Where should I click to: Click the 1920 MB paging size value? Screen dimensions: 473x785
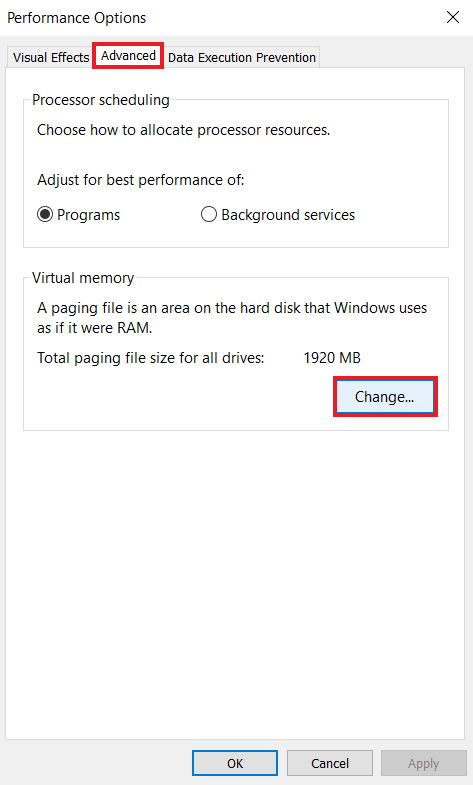(x=332, y=358)
